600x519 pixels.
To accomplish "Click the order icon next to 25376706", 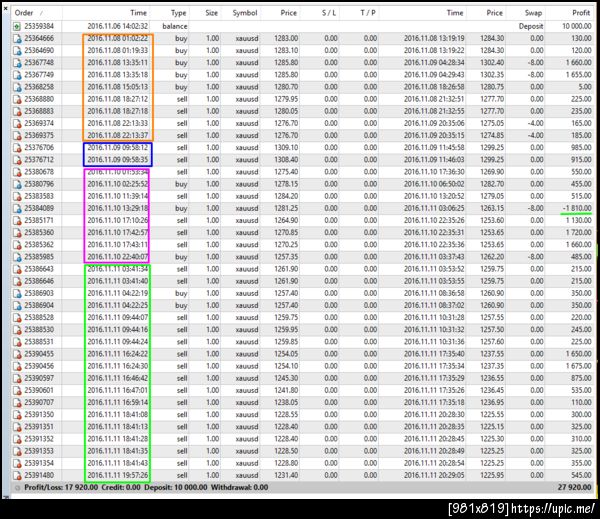I will pyautogui.click(x=17, y=148).
